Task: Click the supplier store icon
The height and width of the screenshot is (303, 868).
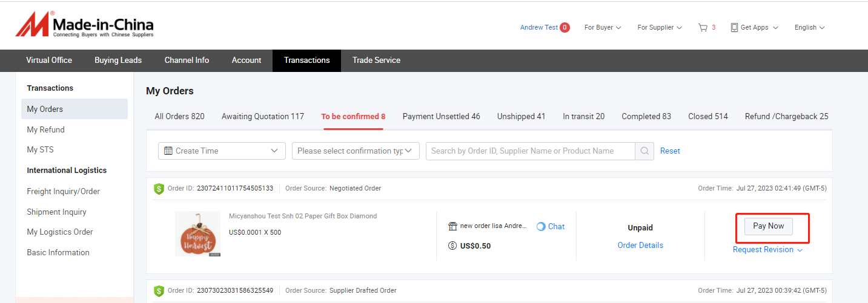Action: coord(452,226)
